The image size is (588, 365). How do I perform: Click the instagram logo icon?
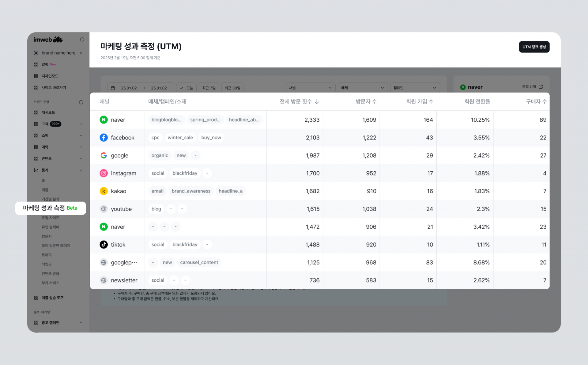point(104,173)
